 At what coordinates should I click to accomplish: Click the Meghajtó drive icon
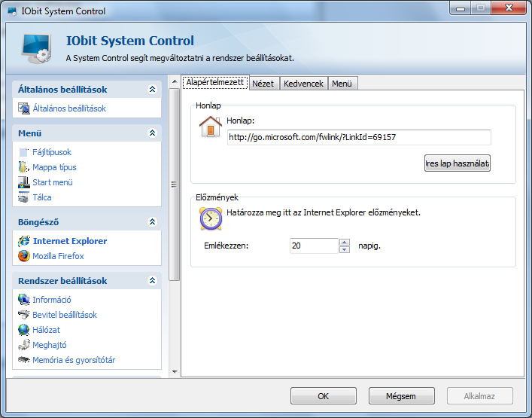[x=24, y=345]
